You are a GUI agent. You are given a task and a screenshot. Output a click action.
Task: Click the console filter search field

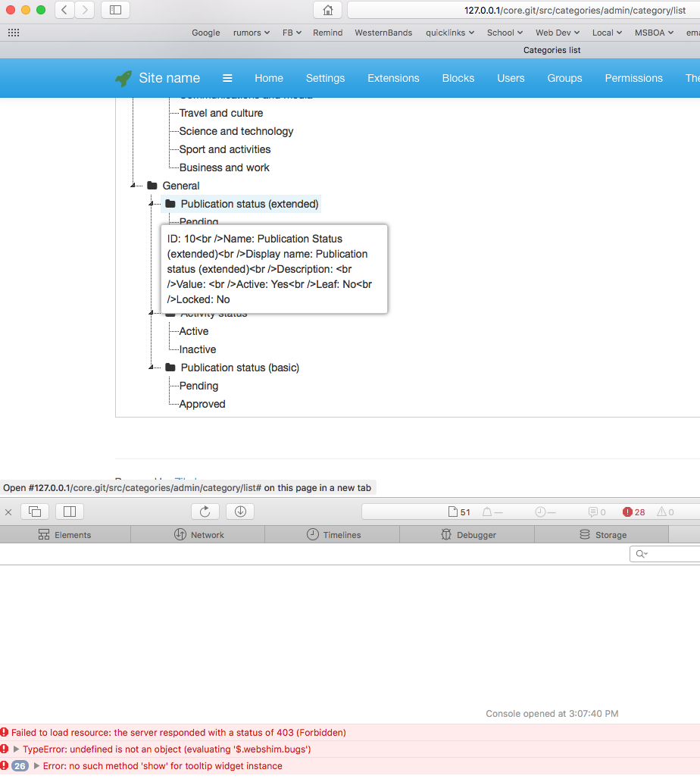pyautogui.click(x=664, y=553)
